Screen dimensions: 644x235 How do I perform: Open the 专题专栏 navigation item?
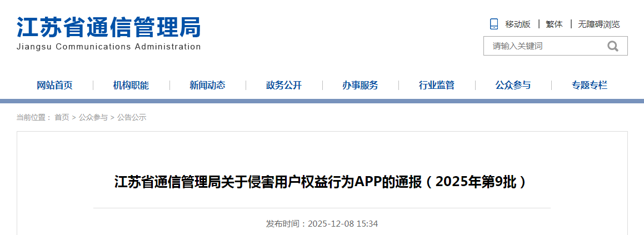(590, 85)
